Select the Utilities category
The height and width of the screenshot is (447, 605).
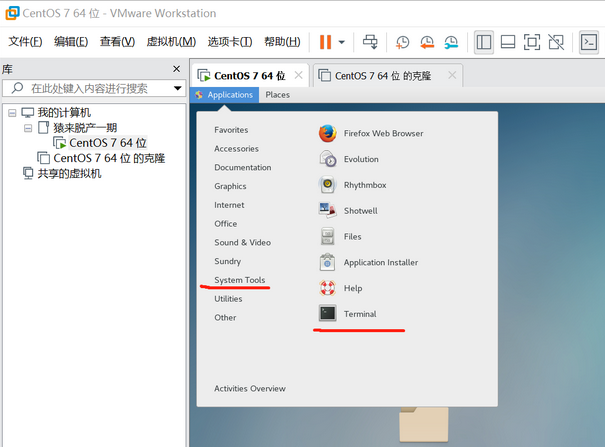tap(228, 299)
